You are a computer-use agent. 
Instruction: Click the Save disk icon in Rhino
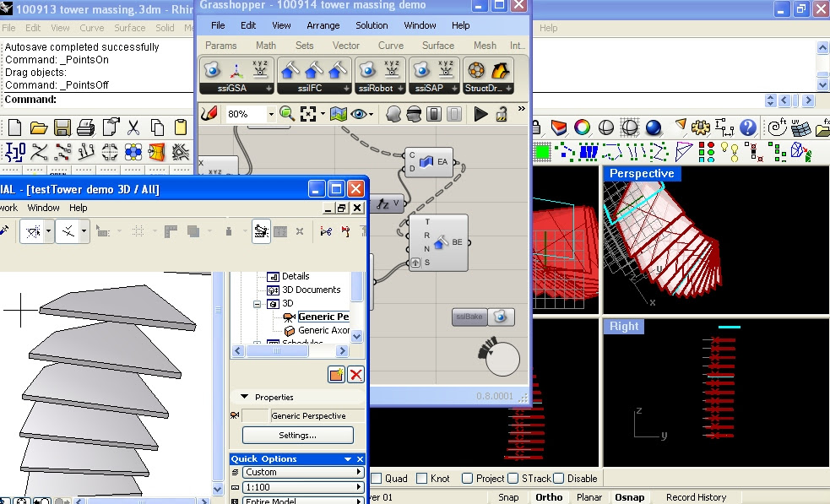62,127
